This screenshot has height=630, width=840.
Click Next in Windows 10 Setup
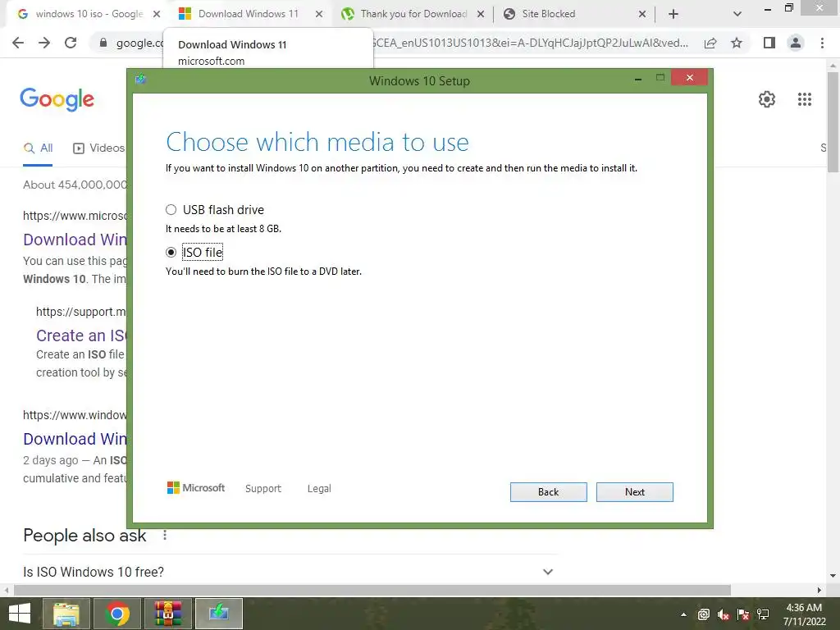634,492
